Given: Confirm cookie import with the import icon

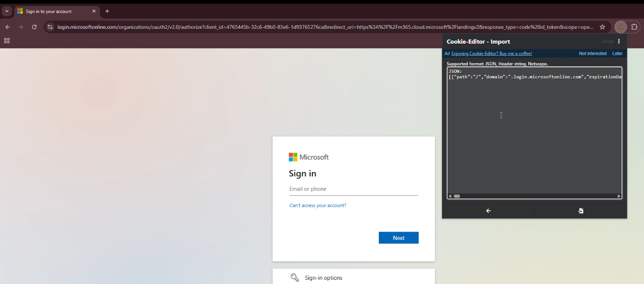Looking at the screenshot, I should coord(580,211).
